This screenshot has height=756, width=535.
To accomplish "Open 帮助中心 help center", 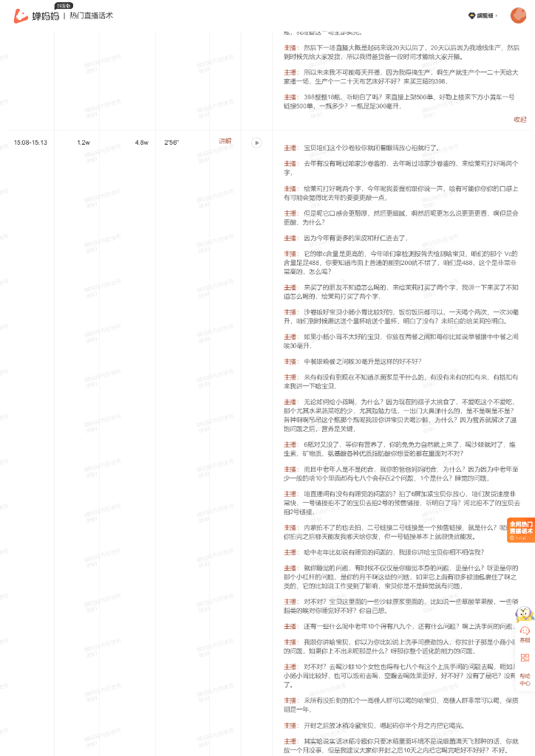I will coord(525,679).
